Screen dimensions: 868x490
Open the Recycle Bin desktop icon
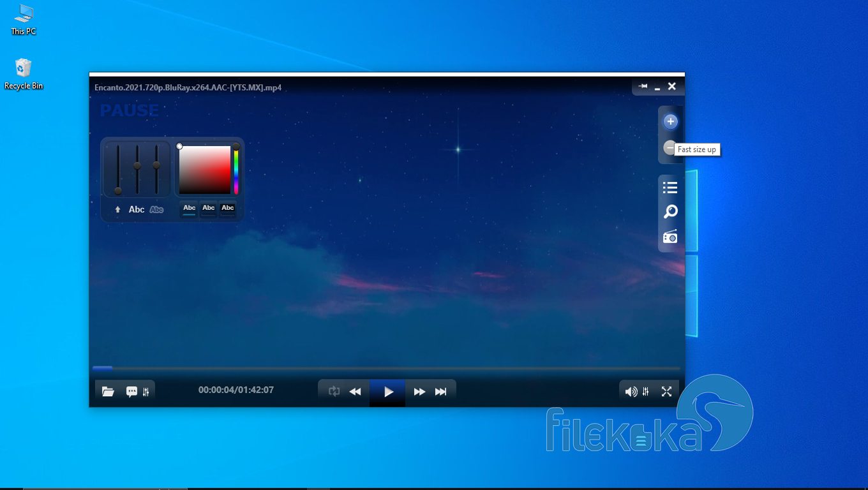click(24, 74)
